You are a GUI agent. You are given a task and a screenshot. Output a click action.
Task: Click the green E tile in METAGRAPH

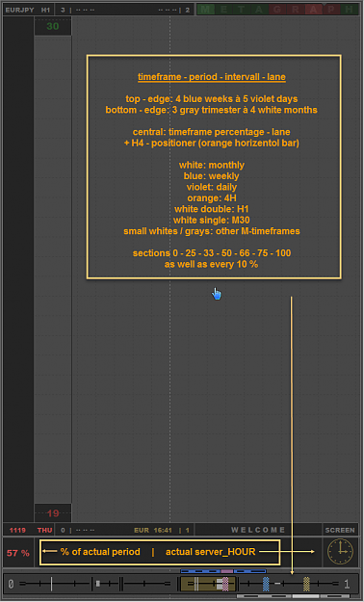[223, 10]
